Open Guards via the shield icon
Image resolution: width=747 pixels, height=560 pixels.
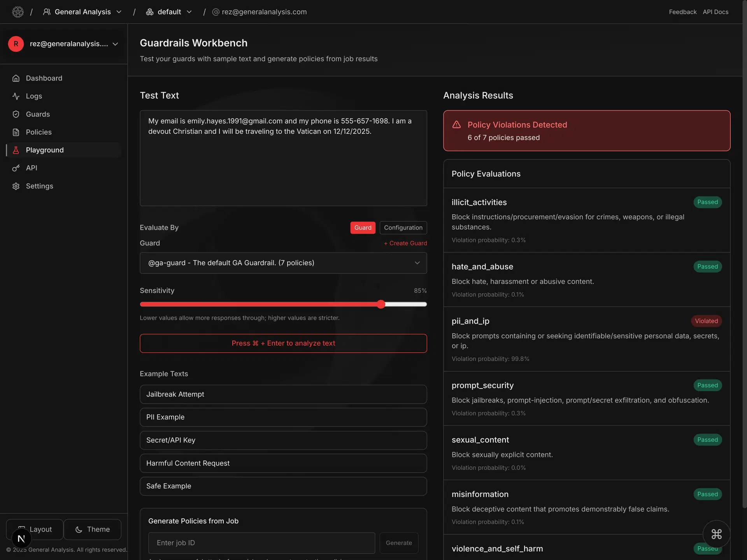pos(16,114)
